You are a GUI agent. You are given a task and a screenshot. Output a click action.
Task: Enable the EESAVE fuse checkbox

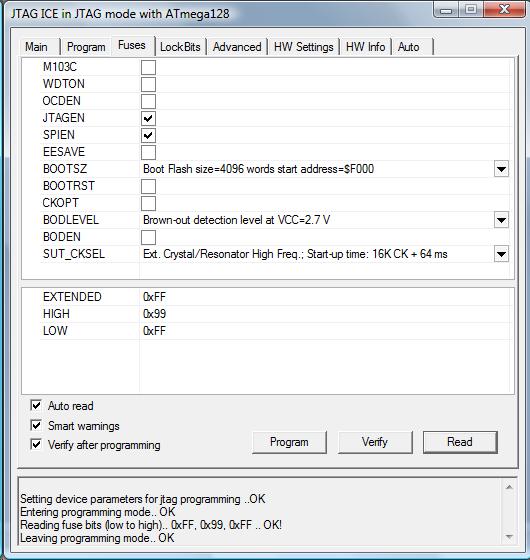(148, 152)
